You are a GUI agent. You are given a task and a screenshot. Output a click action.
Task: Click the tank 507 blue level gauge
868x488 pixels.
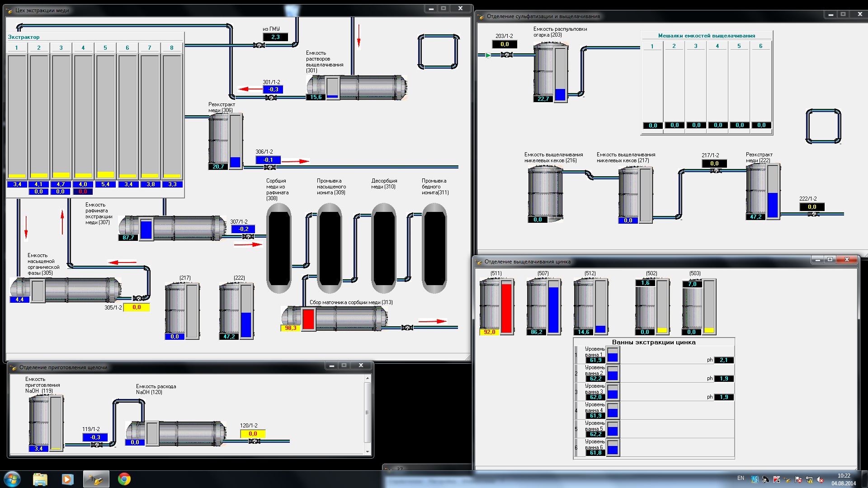[553, 307]
